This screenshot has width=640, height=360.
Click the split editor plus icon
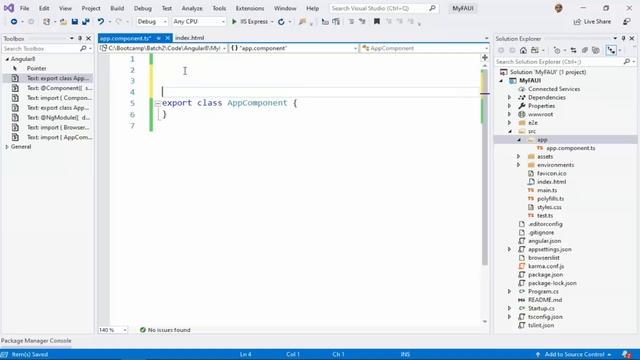485,58
